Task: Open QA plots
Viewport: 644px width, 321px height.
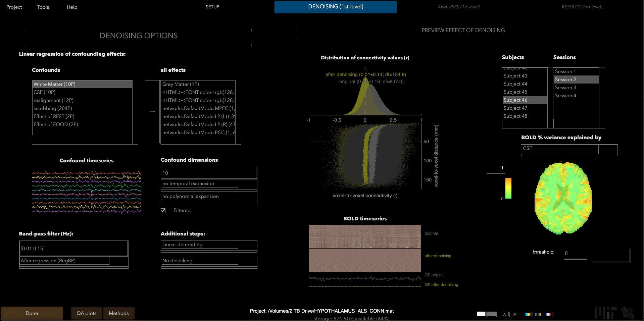Action: point(86,313)
